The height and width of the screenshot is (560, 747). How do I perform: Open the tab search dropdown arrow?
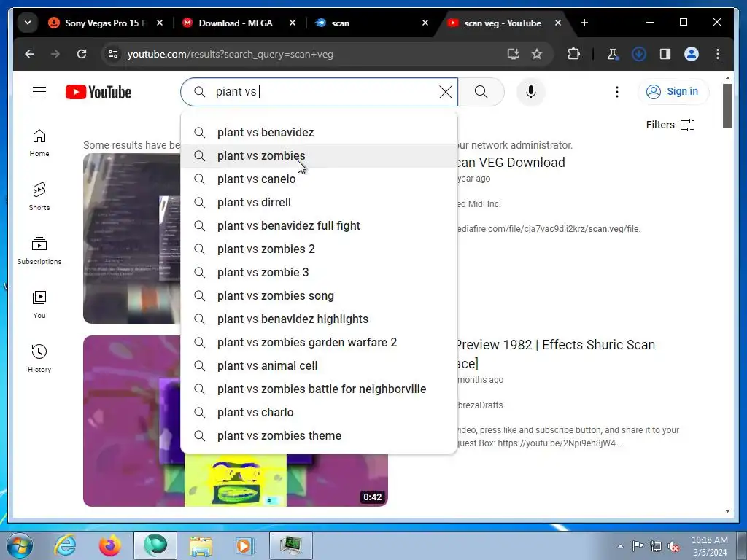click(28, 23)
